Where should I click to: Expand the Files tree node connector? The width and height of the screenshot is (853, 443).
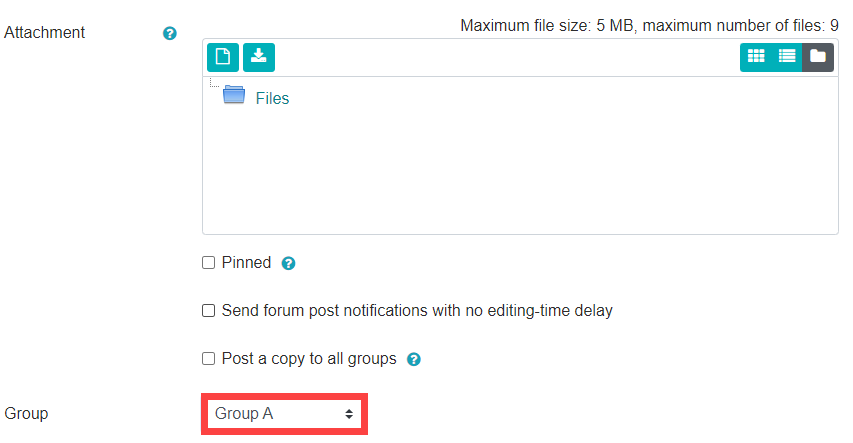pyautogui.click(x=214, y=83)
